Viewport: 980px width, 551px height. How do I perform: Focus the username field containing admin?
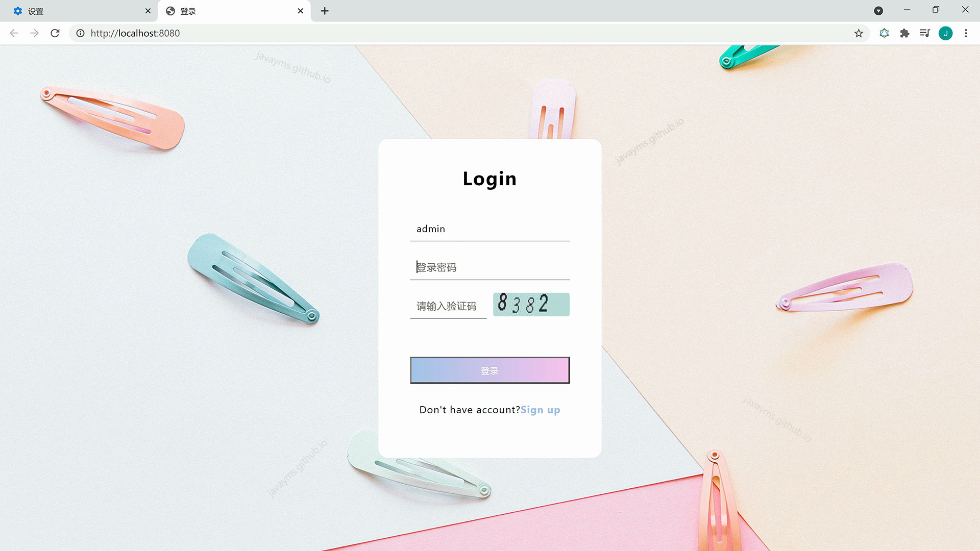point(489,229)
